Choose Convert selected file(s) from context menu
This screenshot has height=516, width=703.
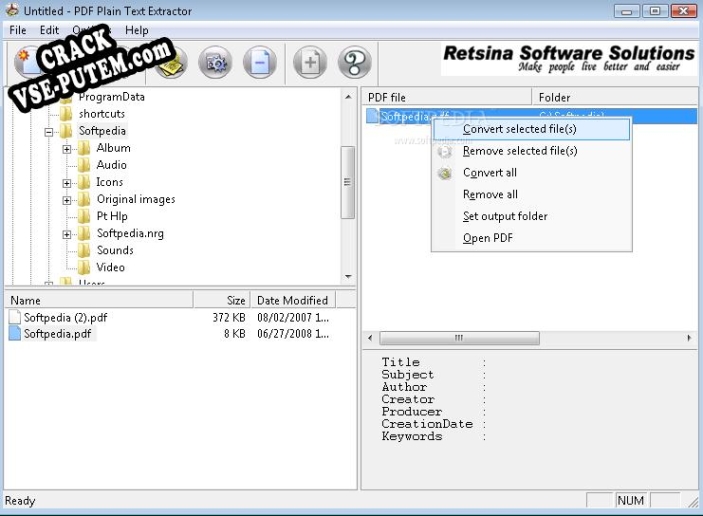531,129
